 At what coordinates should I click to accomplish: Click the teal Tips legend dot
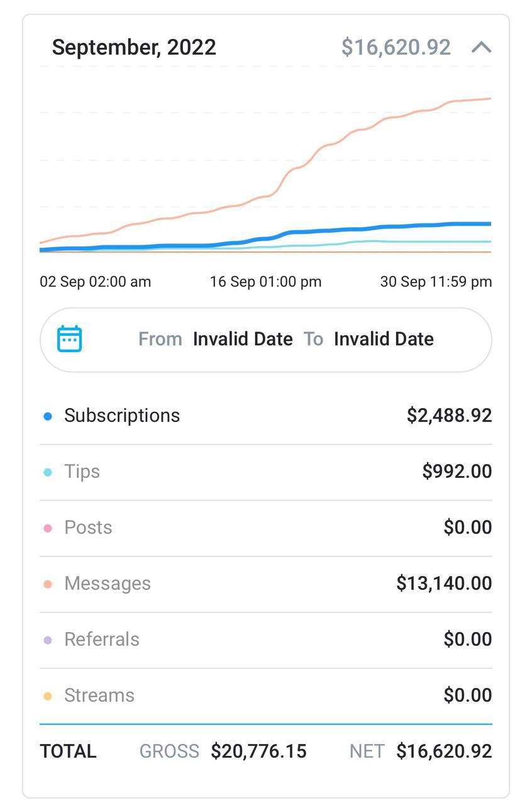48,472
